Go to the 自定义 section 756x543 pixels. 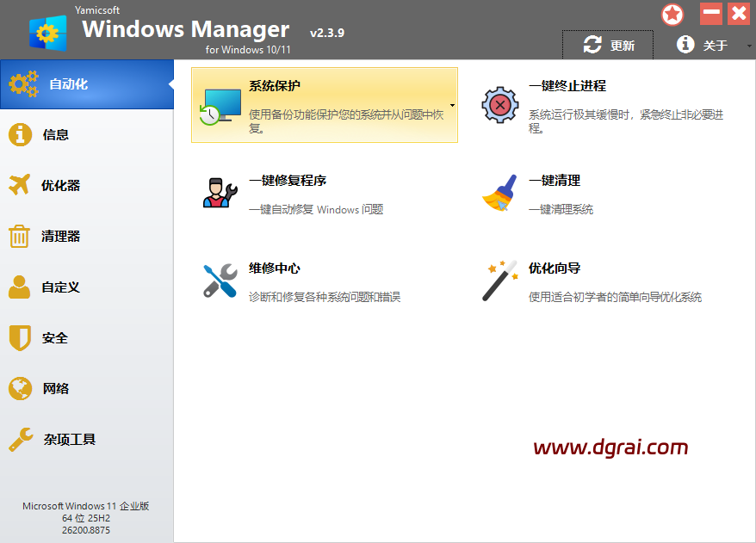pos(87,287)
